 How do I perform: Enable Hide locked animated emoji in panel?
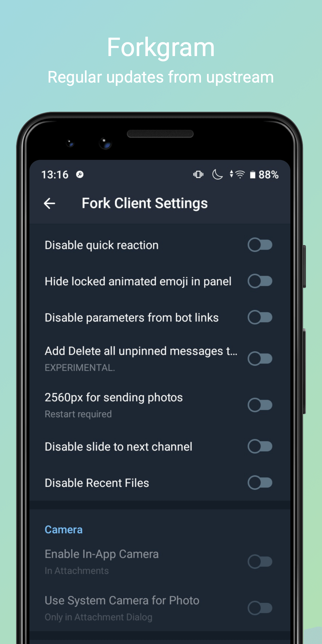click(260, 281)
